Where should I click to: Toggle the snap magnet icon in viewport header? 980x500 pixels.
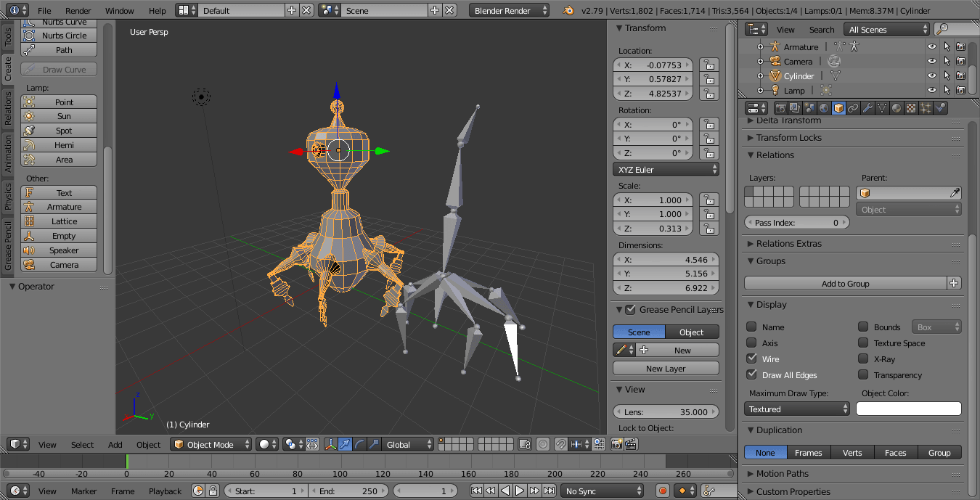560,444
